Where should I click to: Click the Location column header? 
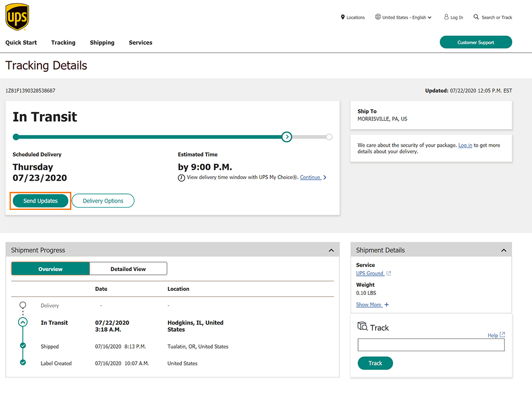[x=178, y=289]
